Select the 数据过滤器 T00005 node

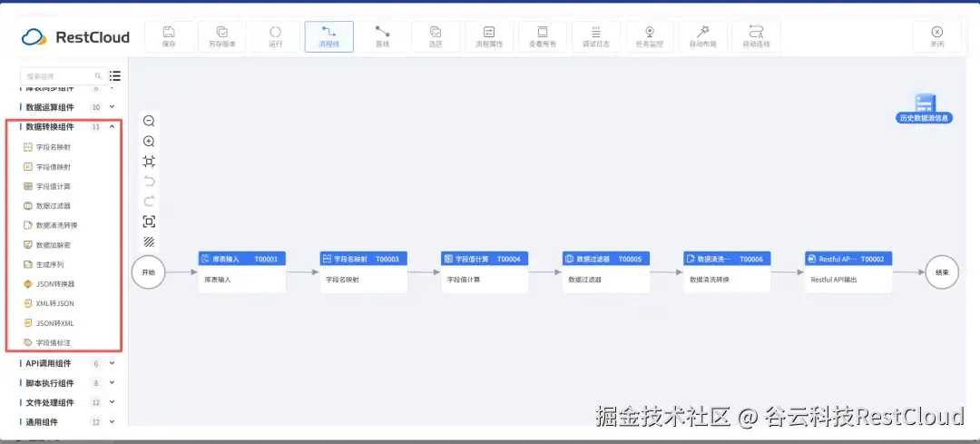point(605,272)
